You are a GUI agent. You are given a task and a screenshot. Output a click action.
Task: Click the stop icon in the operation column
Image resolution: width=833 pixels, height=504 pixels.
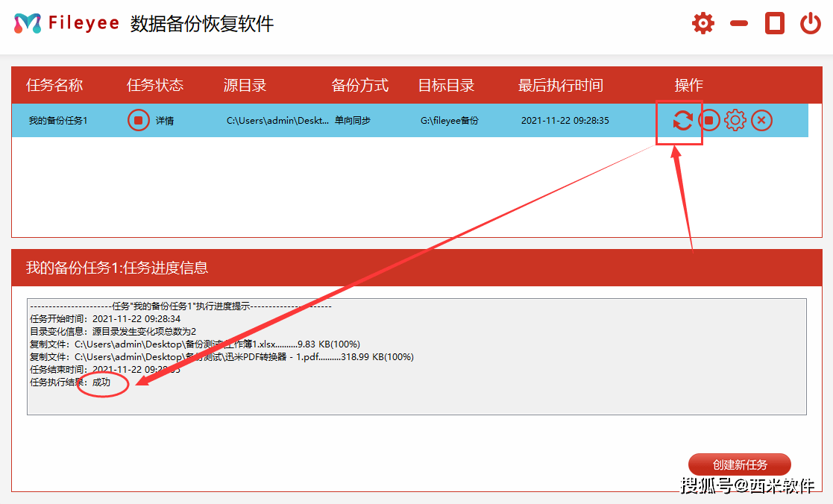tap(709, 120)
